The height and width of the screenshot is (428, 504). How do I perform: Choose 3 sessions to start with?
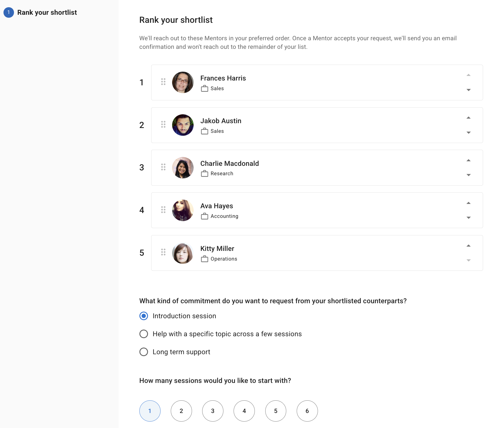click(x=213, y=411)
